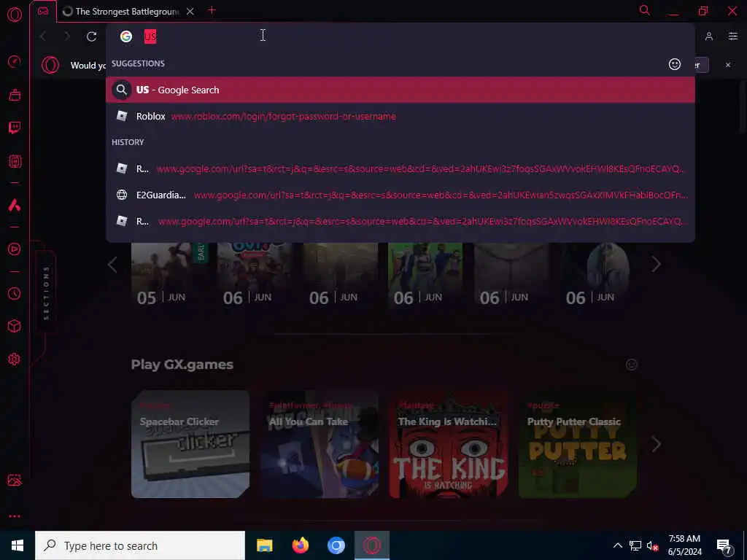Open Extensions cube icon in sidebar
This screenshot has height=560, width=747.
point(15,326)
